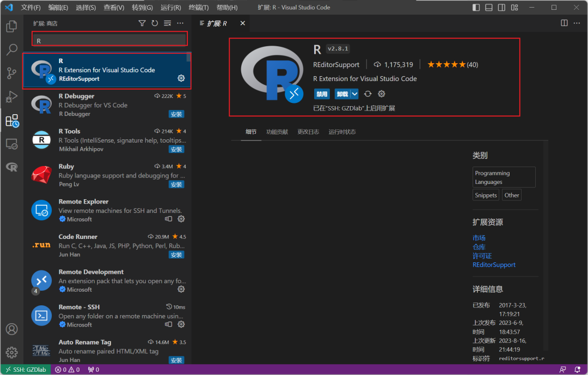Toggle primary sidebar layout icon

[476, 8]
